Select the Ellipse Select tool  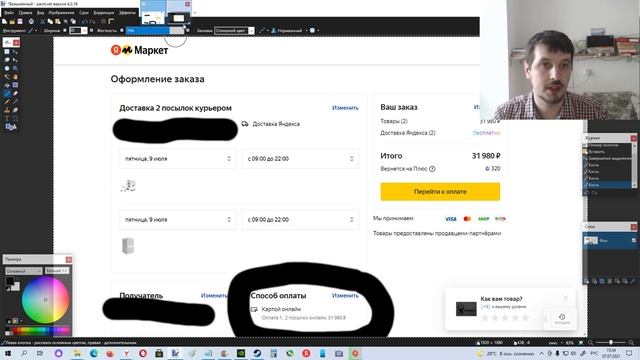pos(7,68)
